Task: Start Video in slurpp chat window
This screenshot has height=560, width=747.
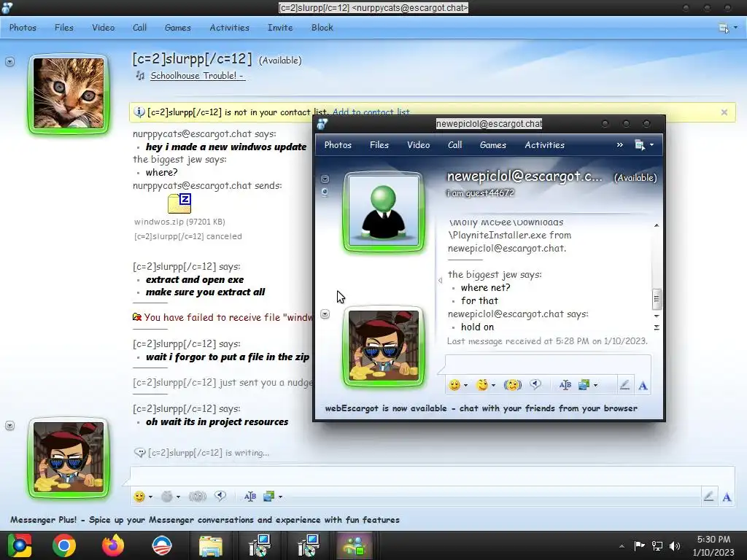Action: 104,28
